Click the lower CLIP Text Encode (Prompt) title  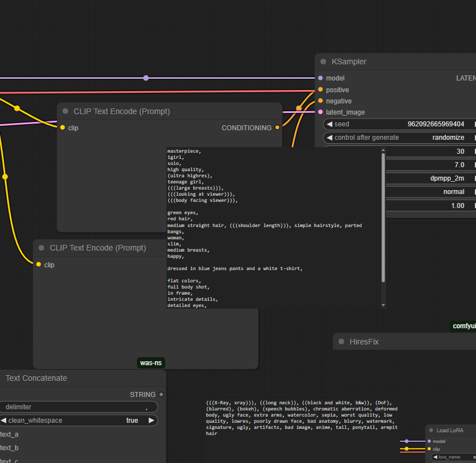(98, 248)
